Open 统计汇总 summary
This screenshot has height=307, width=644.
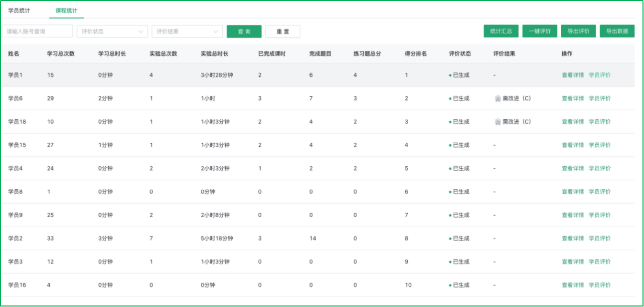point(501,31)
